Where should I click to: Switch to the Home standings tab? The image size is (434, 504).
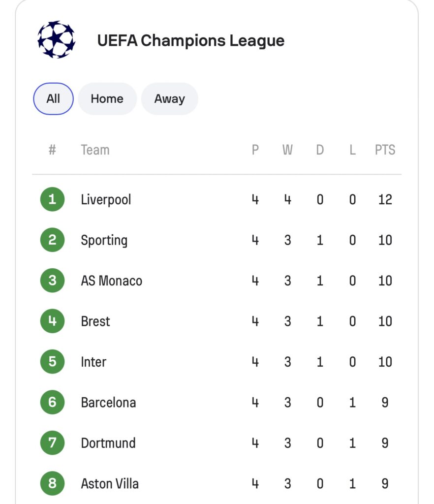point(107,98)
